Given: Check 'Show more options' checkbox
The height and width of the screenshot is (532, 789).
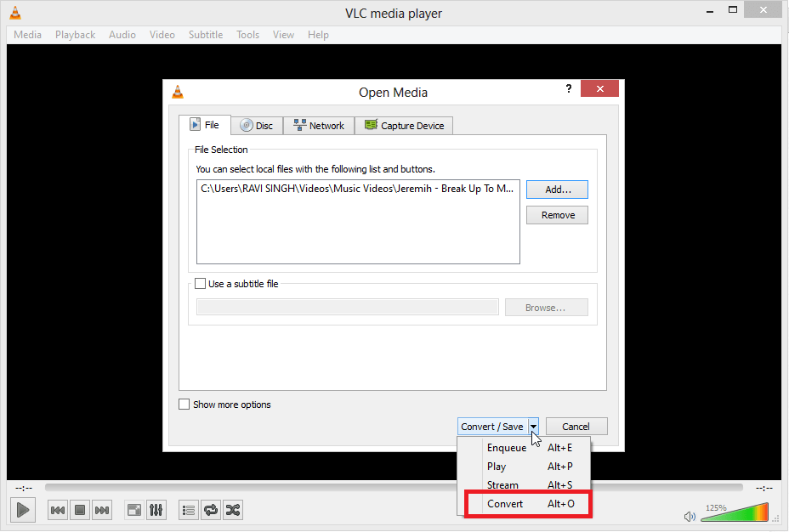Looking at the screenshot, I should tap(184, 405).
